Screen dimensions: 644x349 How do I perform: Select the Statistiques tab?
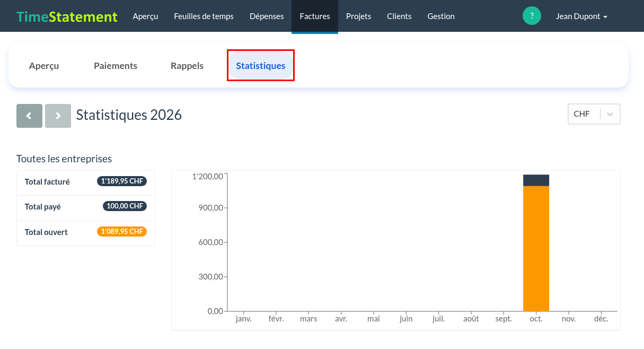click(261, 66)
